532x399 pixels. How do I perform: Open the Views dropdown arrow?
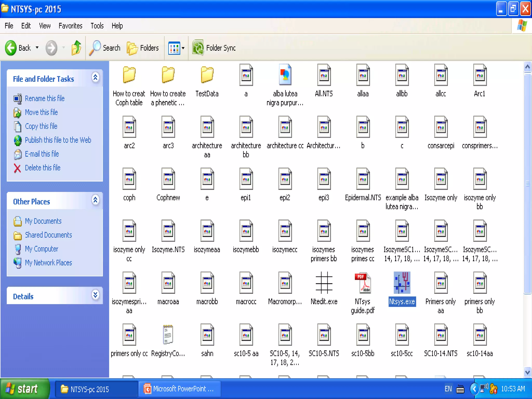pos(183,48)
